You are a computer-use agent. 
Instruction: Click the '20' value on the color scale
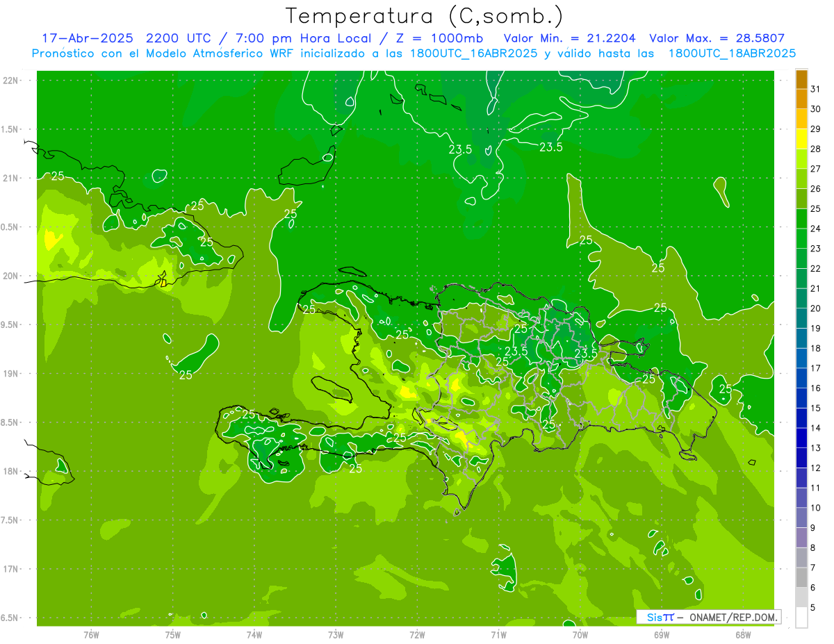tap(816, 308)
